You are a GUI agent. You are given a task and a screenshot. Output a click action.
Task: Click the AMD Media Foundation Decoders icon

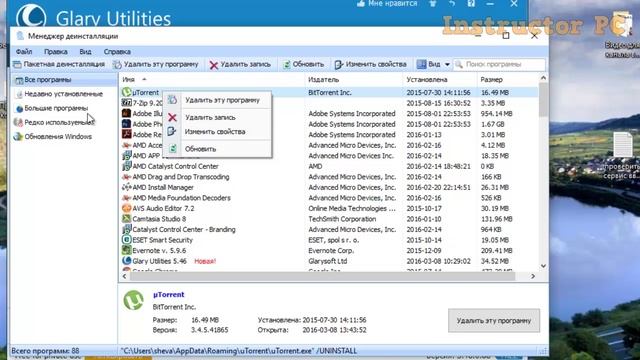(127, 198)
